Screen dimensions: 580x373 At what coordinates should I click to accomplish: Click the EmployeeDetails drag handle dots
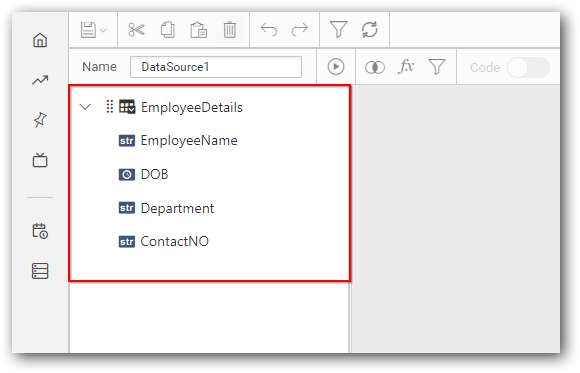(x=109, y=107)
